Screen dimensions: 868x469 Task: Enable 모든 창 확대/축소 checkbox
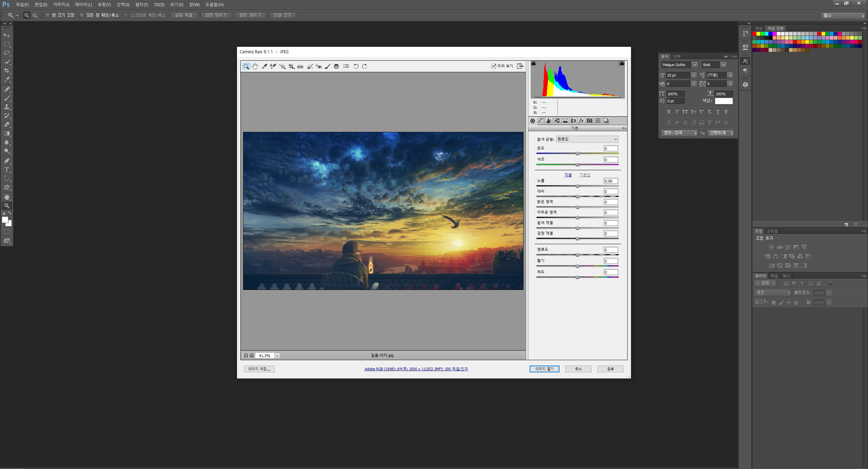tap(82, 15)
